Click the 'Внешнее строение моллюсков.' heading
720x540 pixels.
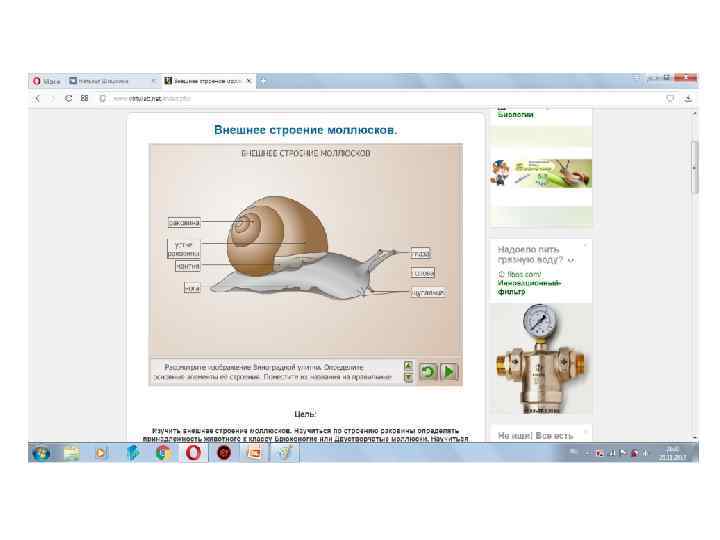click(x=305, y=130)
